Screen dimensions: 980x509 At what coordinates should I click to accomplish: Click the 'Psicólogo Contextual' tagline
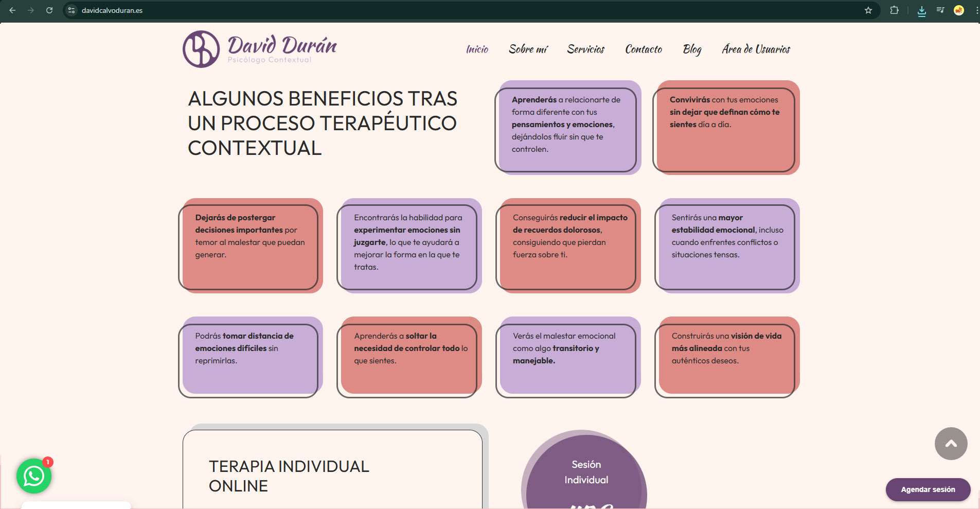pos(270,60)
